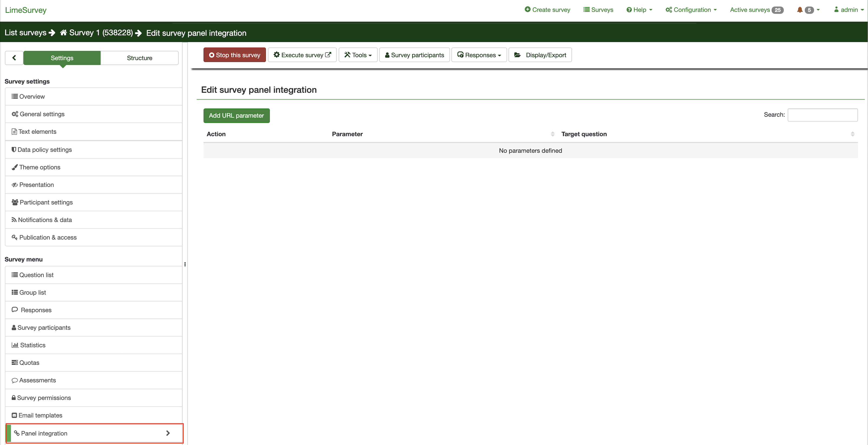Open the admin user dropdown
The width and height of the screenshot is (868, 445).
coord(849,10)
